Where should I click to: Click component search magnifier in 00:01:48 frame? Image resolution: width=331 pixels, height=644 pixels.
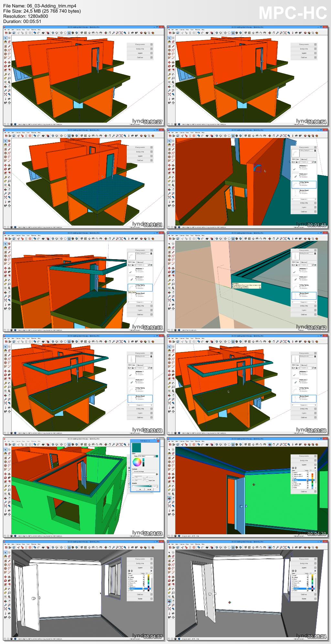[x=313, y=162]
